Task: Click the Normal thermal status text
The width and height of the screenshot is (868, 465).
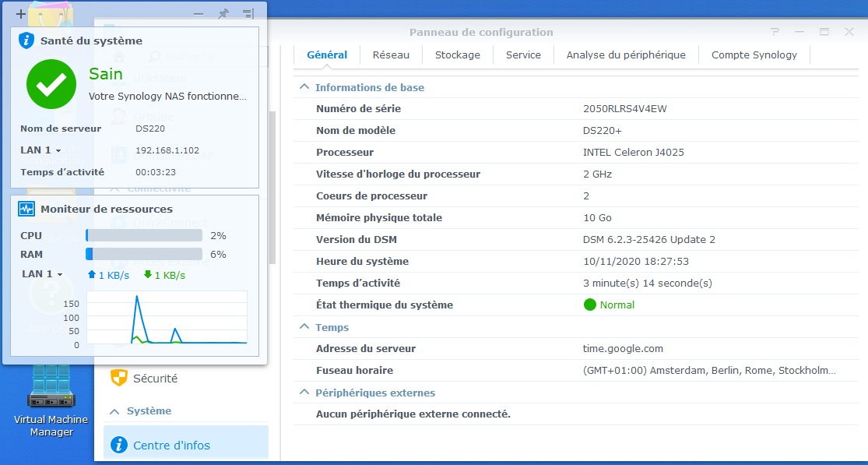Action: 617,305
